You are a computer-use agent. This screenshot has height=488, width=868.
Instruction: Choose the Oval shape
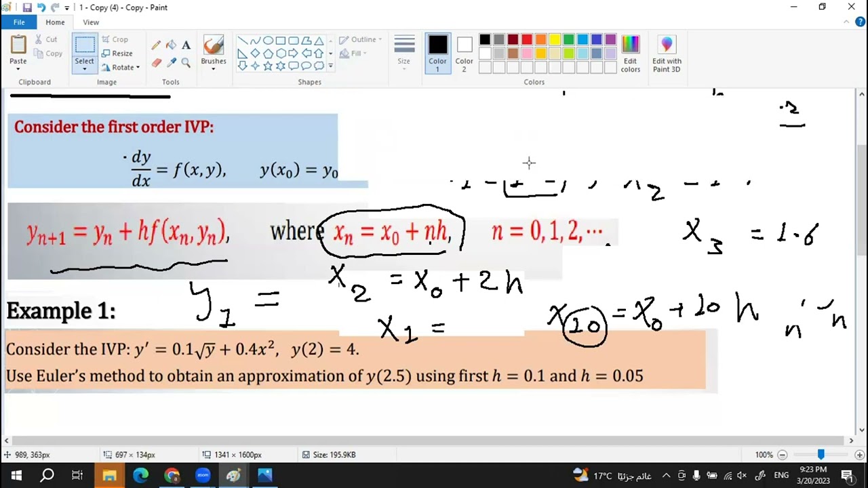click(x=268, y=41)
